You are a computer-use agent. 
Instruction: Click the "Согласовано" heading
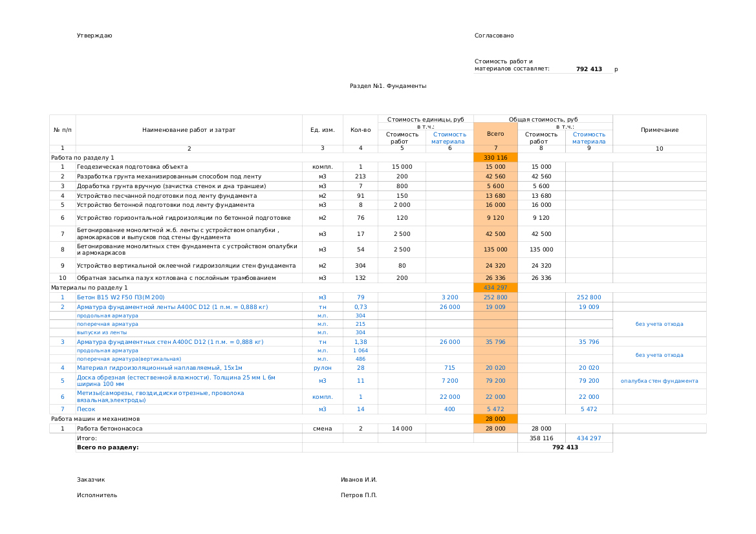pos(494,36)
